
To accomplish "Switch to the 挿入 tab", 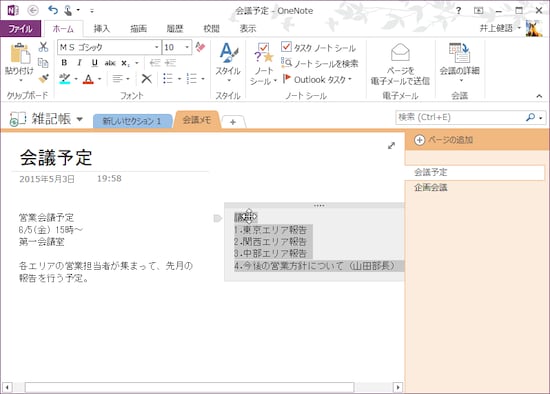I will pos(102,29).
